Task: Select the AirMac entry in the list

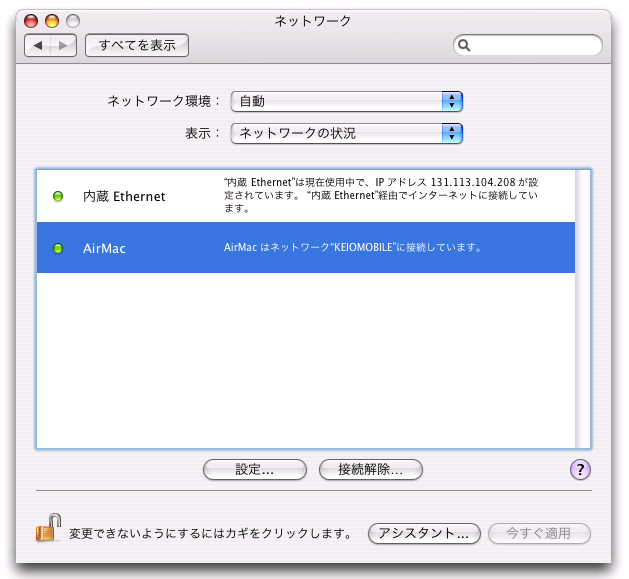Action: coord(105,248)
